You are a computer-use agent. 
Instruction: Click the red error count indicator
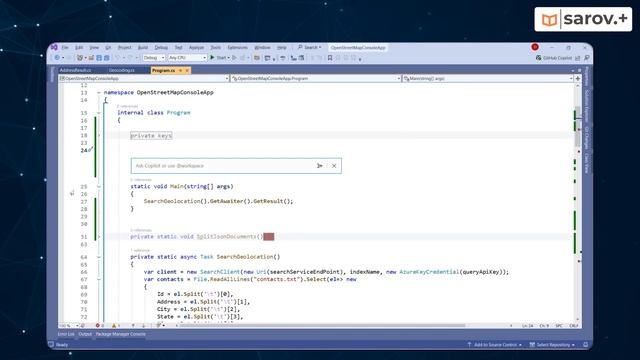pos(99,326)
